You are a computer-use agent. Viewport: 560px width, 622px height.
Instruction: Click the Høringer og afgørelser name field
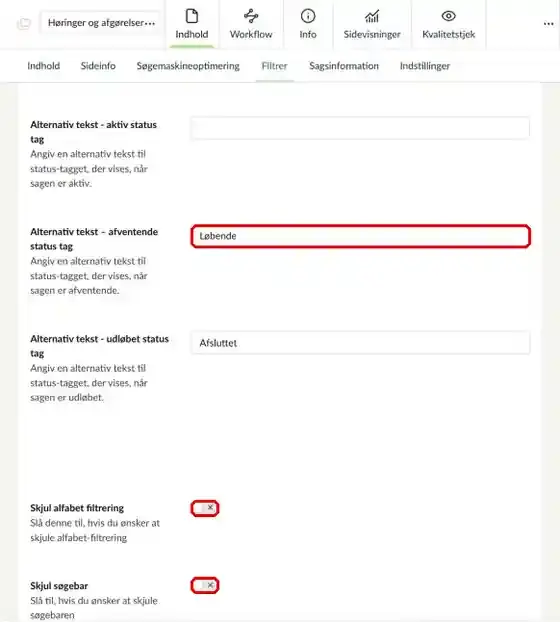click(100, 23)
